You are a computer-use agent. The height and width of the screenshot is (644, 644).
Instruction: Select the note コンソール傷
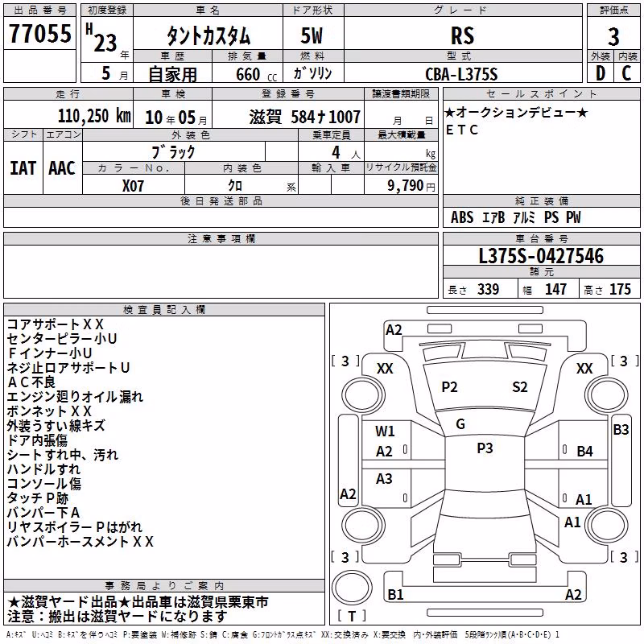click(44, 484)
